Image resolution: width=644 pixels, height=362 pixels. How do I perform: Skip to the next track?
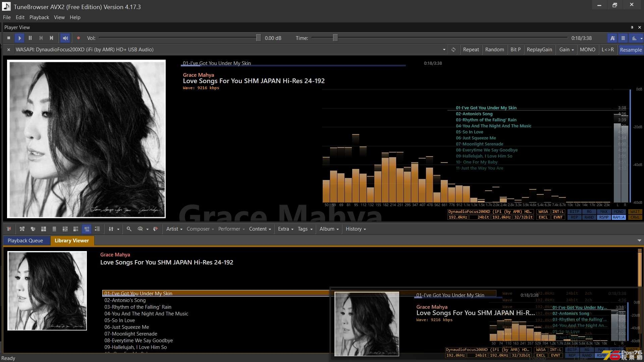coord(51,38)
